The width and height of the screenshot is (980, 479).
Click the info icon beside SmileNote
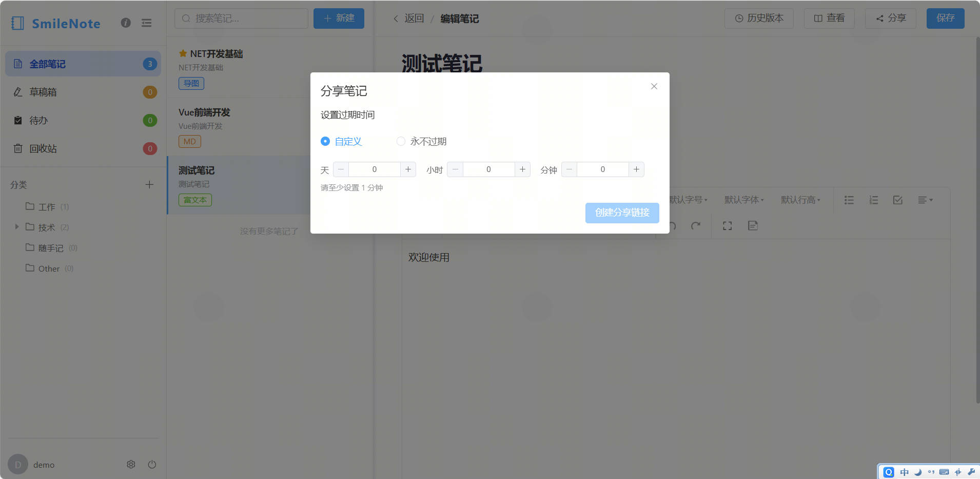pos(126,23)
